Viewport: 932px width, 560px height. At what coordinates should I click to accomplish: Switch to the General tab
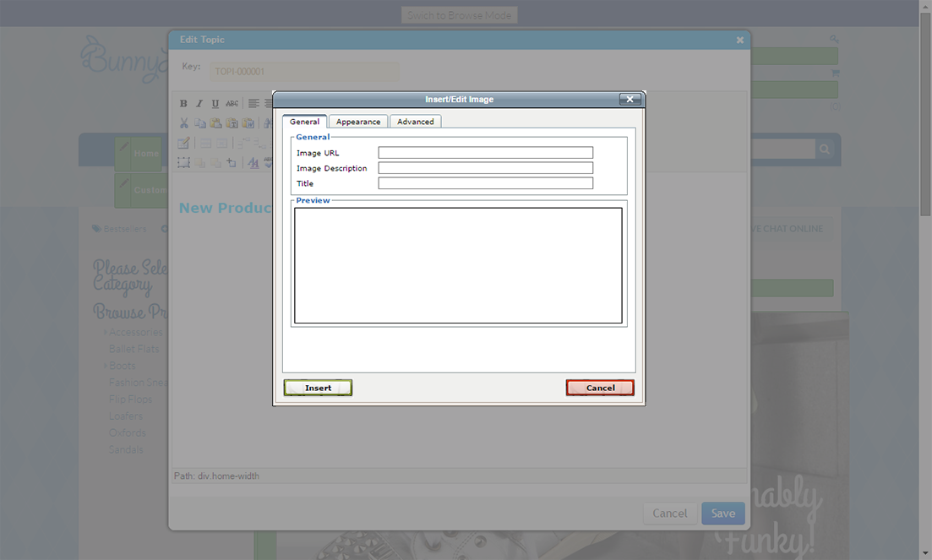point(304,121)
